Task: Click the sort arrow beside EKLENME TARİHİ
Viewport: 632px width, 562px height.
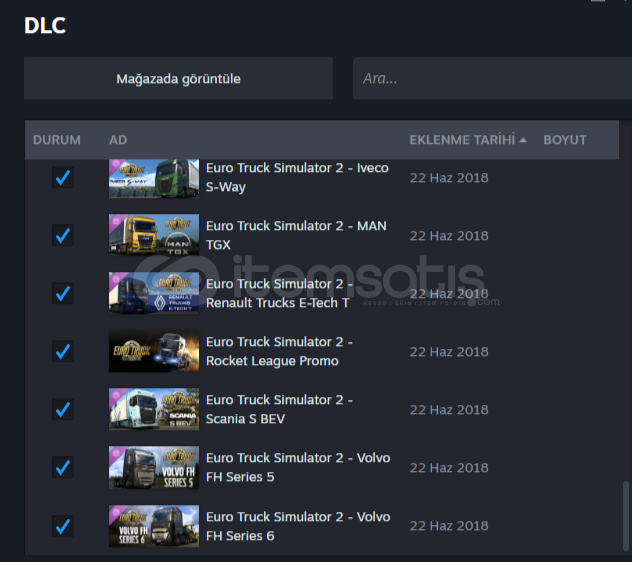Action: (523, 140)
